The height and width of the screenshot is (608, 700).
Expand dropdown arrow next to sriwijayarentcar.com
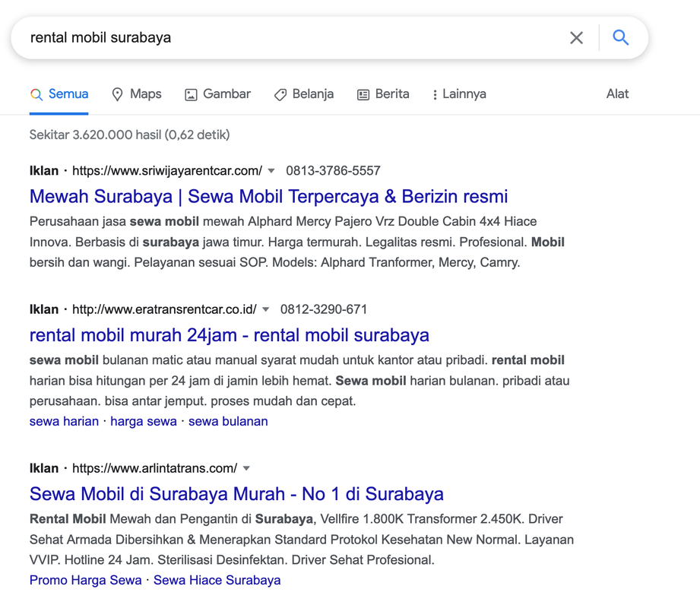click(x=271, y=171)
